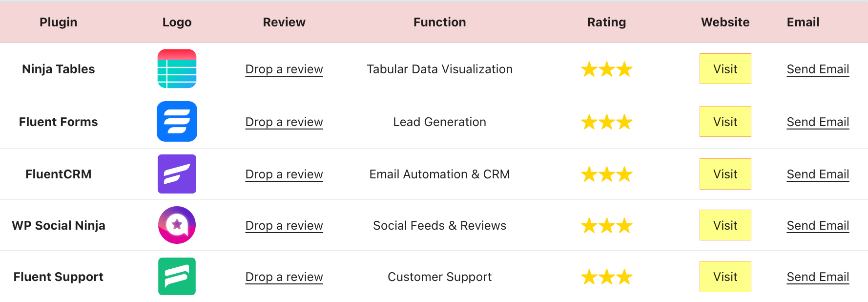The width and height of the screenshot is (868, 302).
Task: Click the Fluent Forms logo
Action: 177,122
